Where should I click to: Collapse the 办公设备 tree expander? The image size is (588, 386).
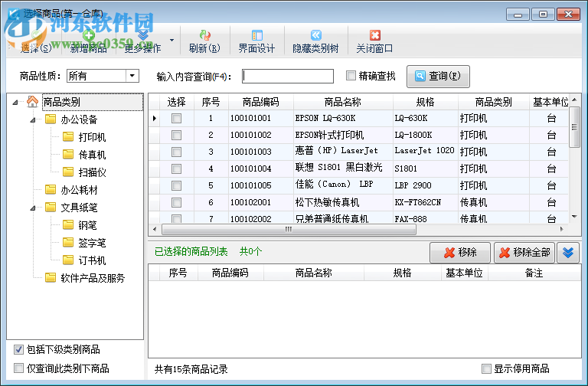click(33, 119)
